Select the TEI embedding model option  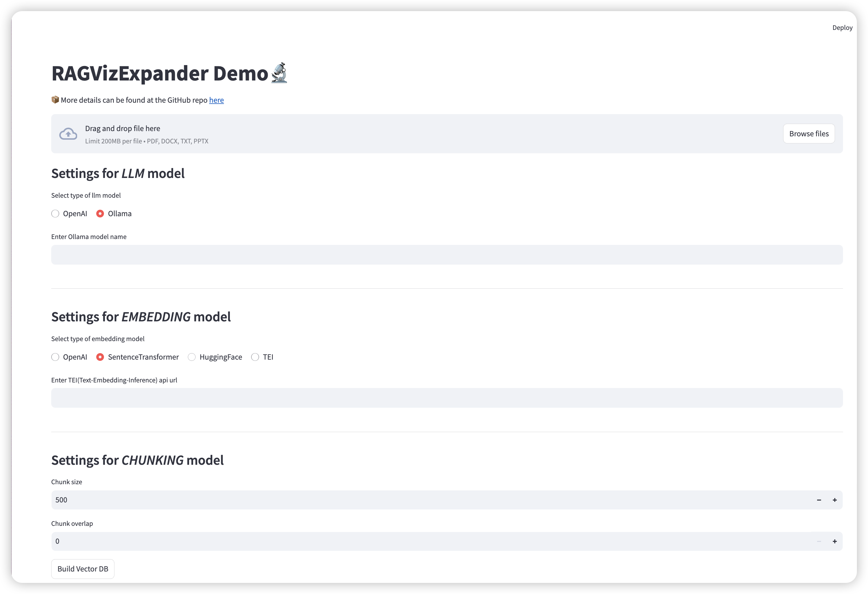pyautogui.click(x=255, y=357)
